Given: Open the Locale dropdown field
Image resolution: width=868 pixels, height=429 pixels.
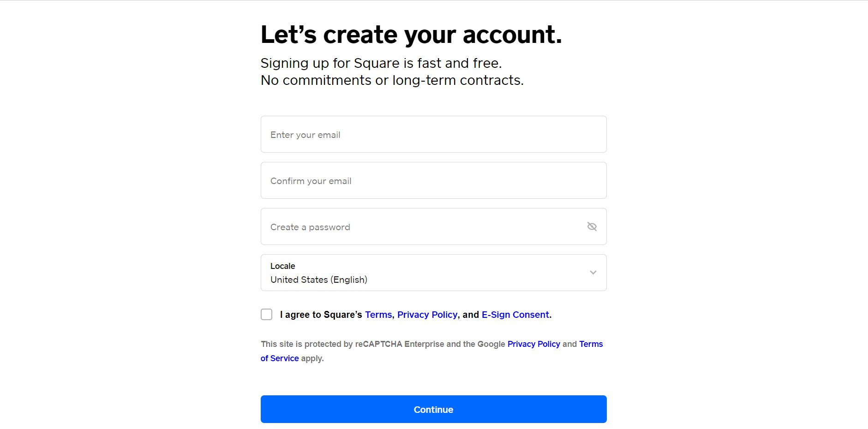Looking at the screenshot, I should (433, 273).
